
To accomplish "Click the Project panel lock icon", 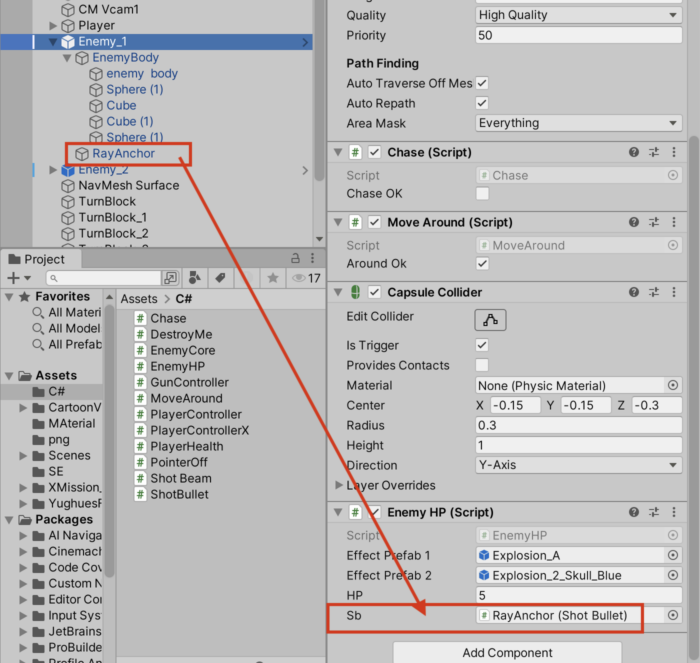I will coord(295,259).
